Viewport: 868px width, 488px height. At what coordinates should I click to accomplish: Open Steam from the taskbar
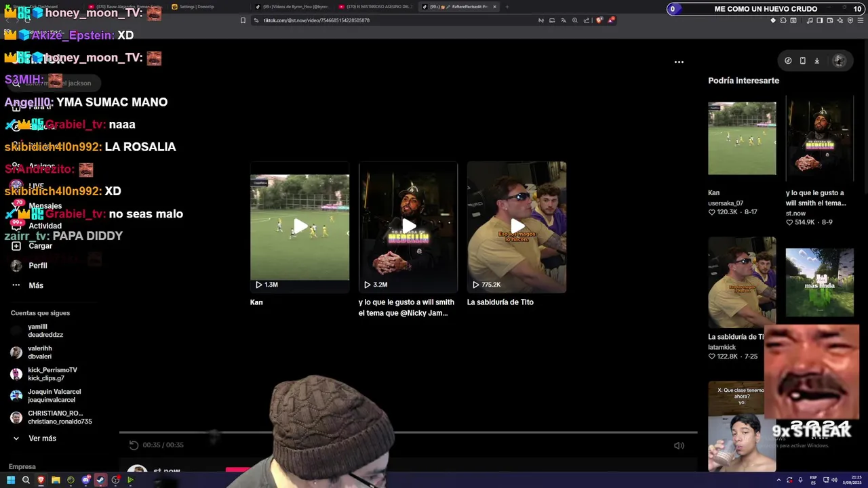click(x=100, y=480)
